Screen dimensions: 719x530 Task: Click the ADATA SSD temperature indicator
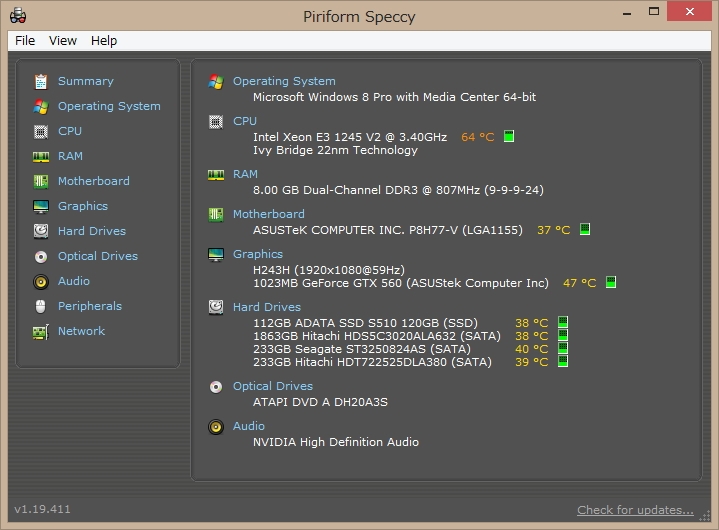(x=563, y=322)
